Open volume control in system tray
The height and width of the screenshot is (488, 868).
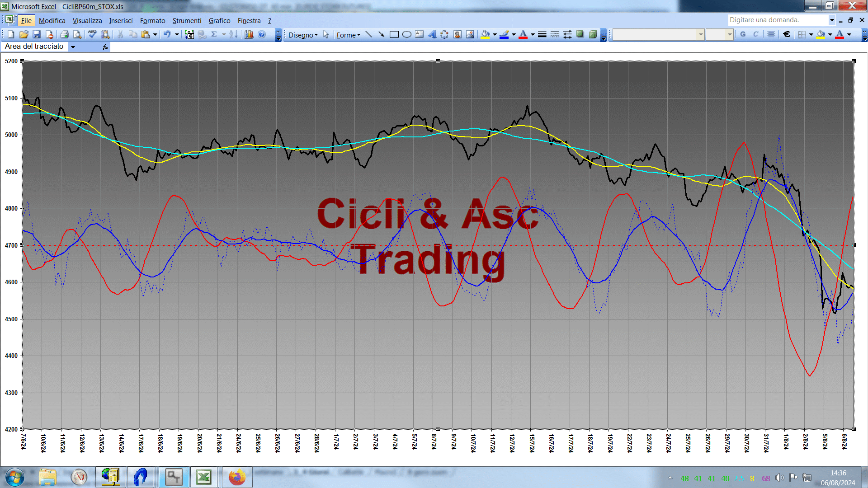click(x=779, y=478)
